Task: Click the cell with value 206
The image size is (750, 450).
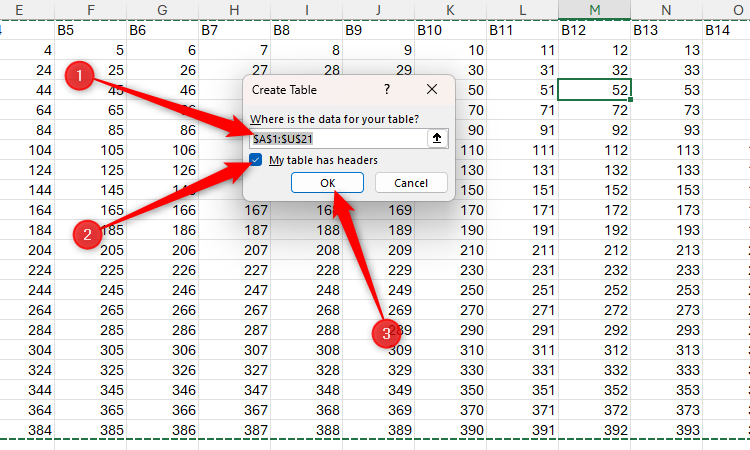Action: click(x=163, y=250)
